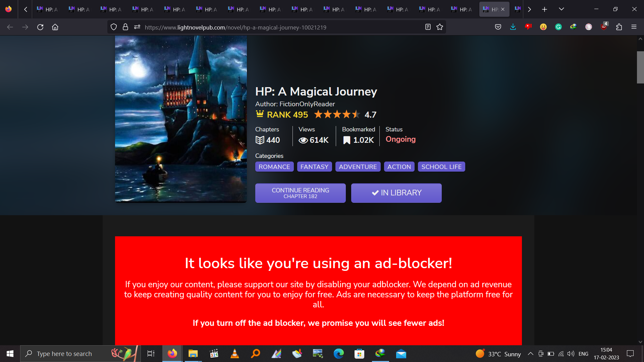Click Continue Reading Chapter 182 button
644x362 pixels.
(x=300, y=193)
